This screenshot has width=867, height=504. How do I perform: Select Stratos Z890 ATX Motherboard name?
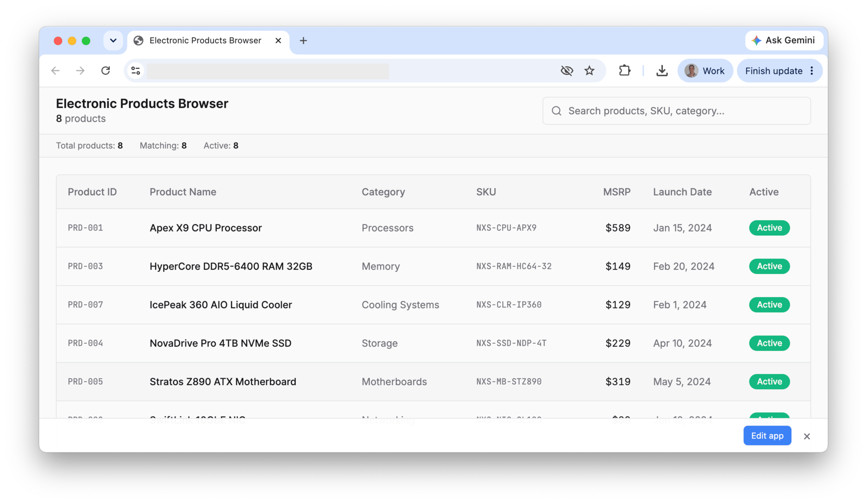(x=223, y=382)
